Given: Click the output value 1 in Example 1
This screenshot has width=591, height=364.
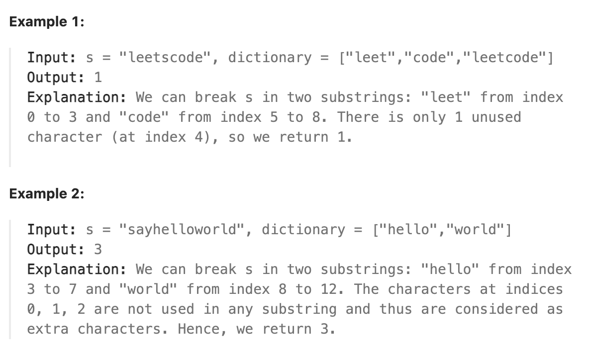Looking at the screenshot, I should [x=98, y=78].
